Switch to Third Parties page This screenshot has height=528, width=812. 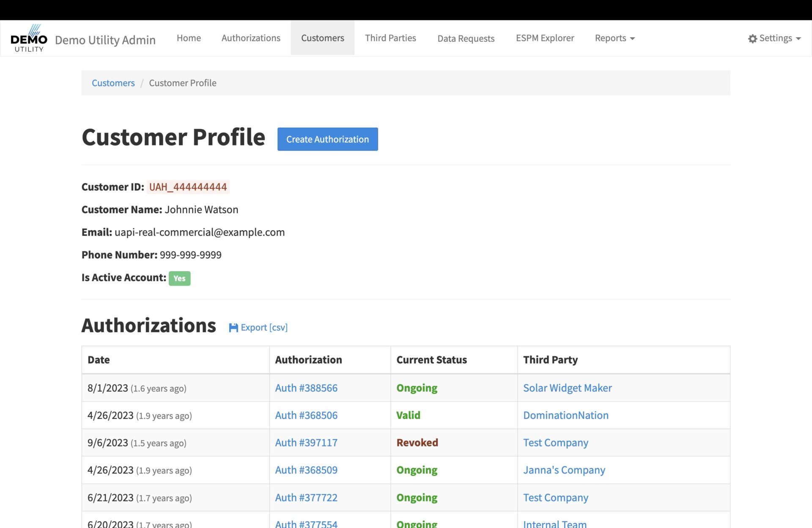tap(390, 38)
